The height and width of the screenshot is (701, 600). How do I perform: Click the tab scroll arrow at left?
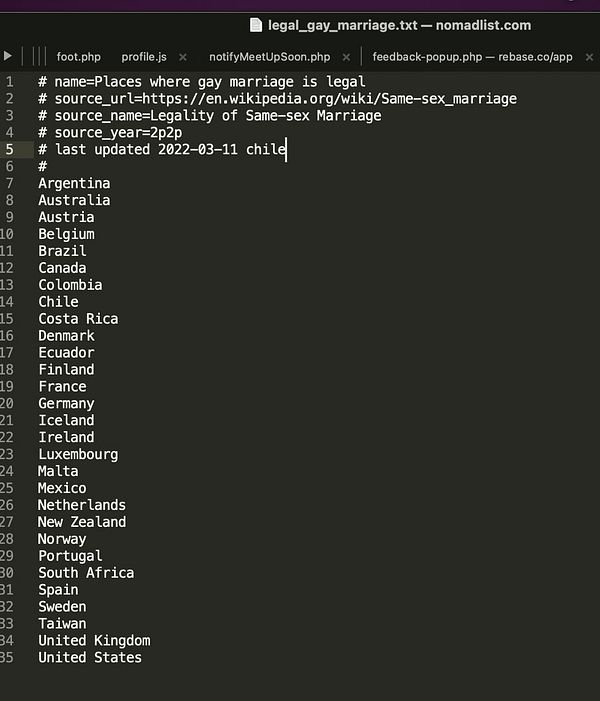[8, 56]
